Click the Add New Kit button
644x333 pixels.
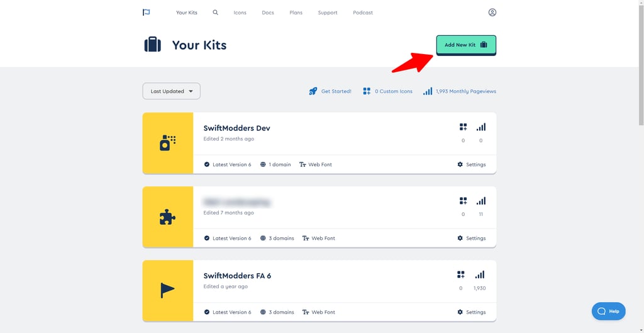466,45
